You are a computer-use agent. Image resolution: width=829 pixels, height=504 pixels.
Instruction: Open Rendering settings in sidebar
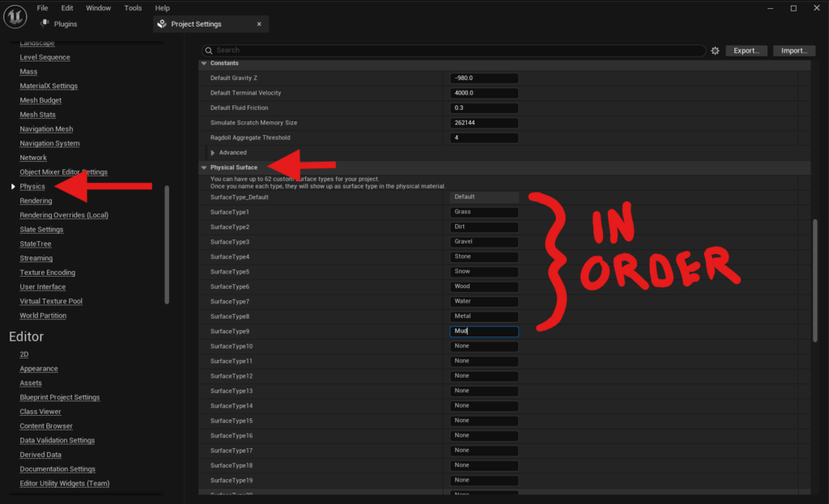click(x=36, y=201)
